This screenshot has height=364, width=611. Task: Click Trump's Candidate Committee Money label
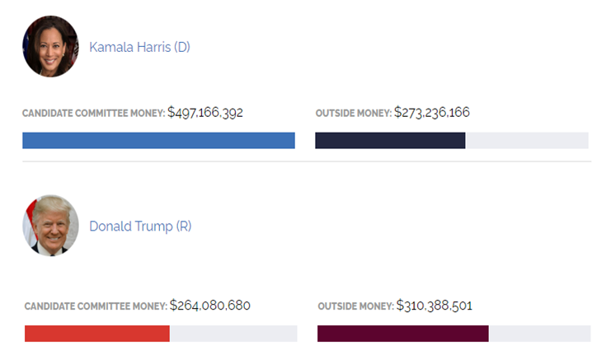[96, 306]
